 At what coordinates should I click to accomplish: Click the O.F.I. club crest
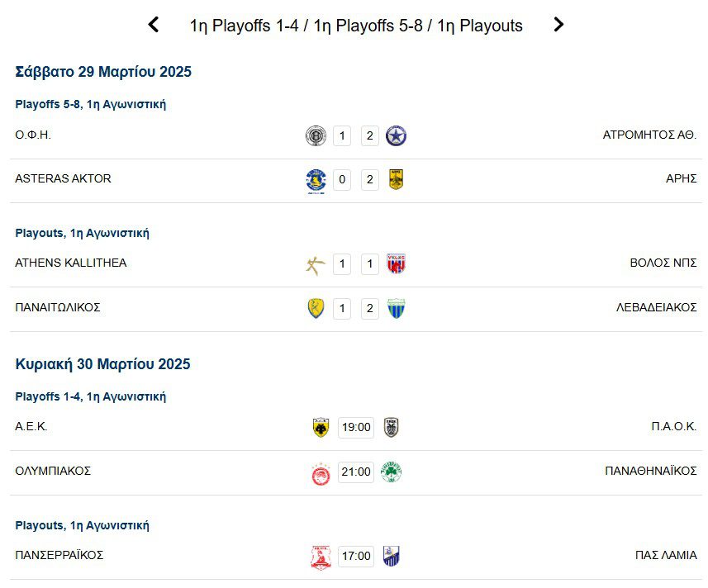coord(316,135)
